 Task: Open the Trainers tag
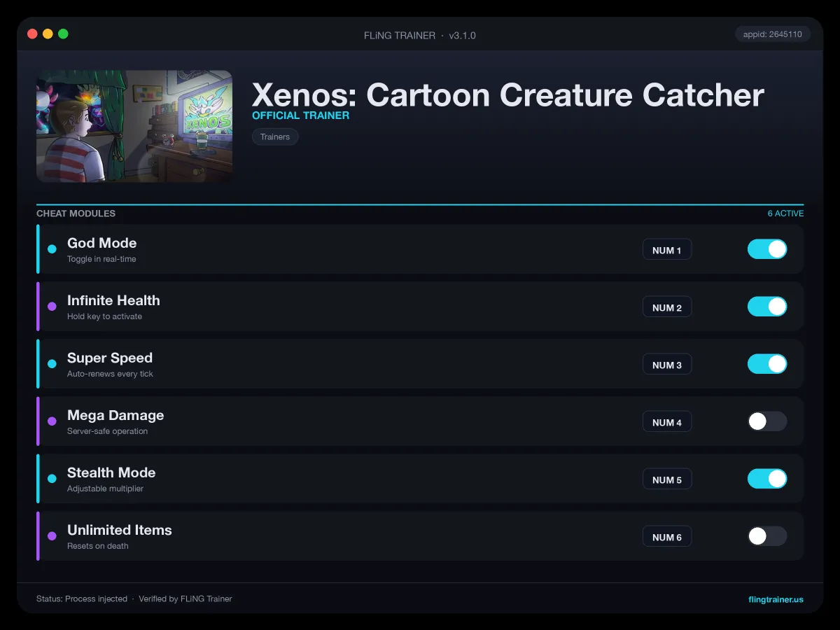275,136
